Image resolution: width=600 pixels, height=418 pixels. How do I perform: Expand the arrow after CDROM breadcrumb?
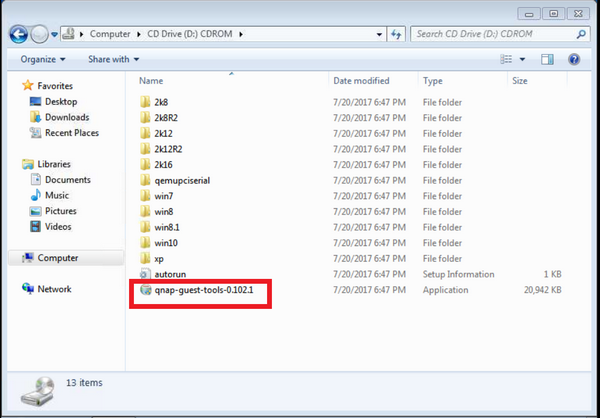tap(241, 34)
